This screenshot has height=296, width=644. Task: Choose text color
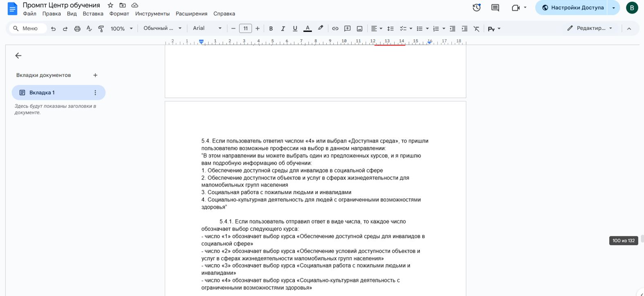[307, 29]
